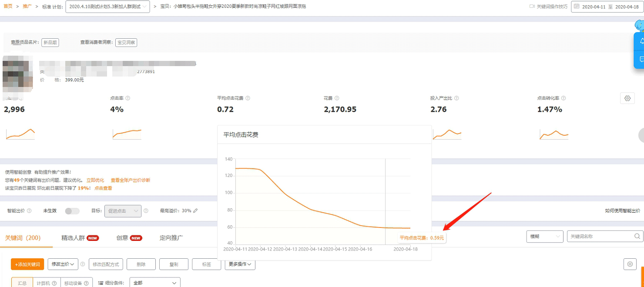
Task: Click help icon next to 智能出价
Action: [29, 211]
